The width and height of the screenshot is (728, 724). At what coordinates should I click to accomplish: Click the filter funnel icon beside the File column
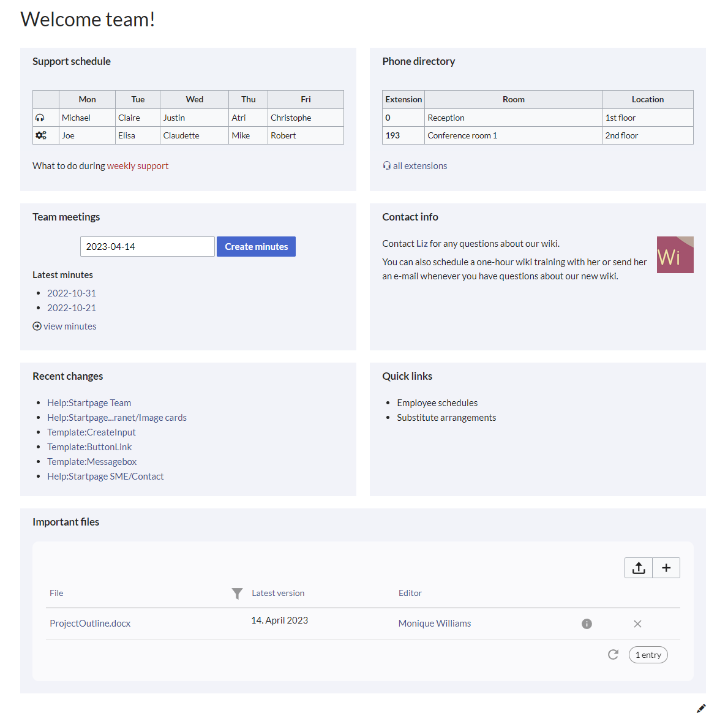click(237, 594)
